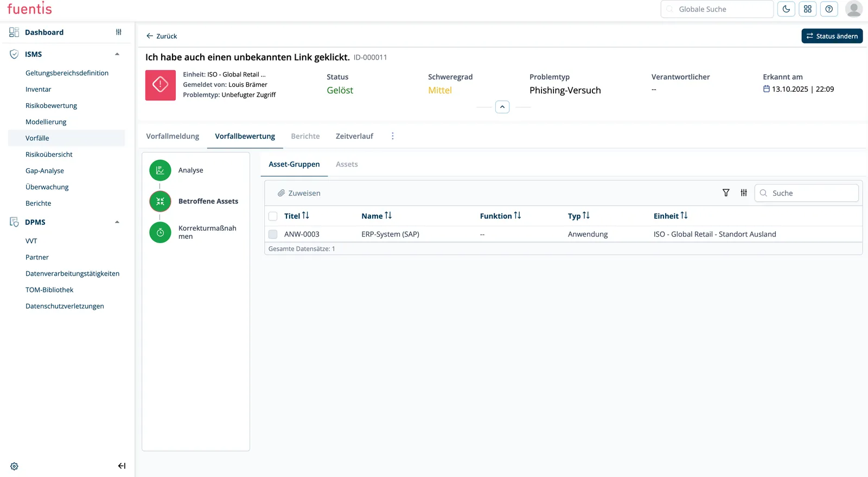868x477 pixels.
Task: Open Geltungsbereichsdefinition in sidebar
Action: click(67, 73)
